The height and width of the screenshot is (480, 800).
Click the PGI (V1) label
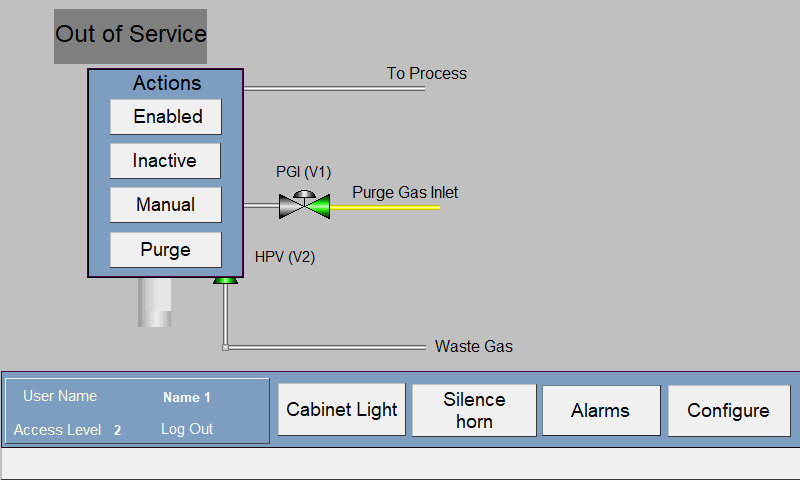click(304, 172)
